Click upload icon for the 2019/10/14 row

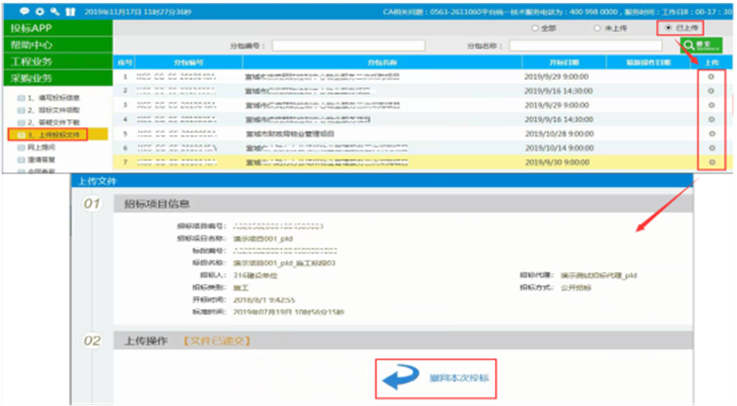coord(710,147)
